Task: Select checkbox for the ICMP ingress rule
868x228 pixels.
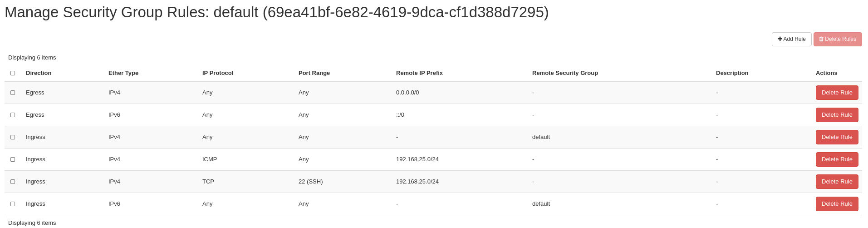Action: [x=13, y=159]
